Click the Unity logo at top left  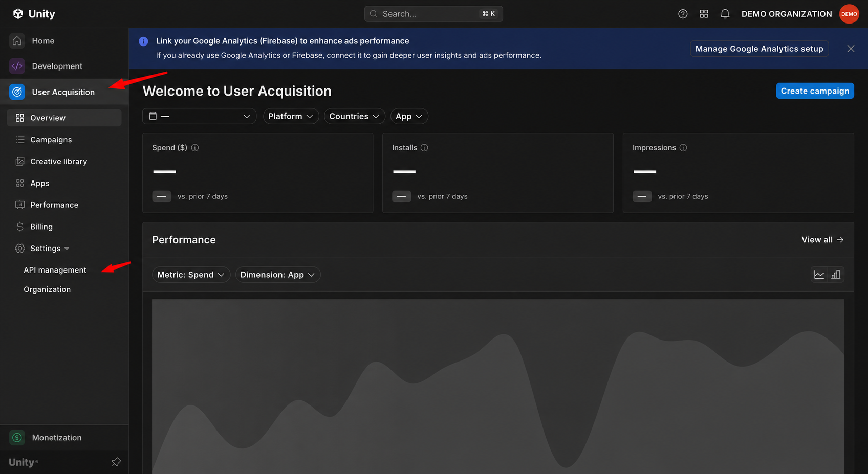click(34, 14)
